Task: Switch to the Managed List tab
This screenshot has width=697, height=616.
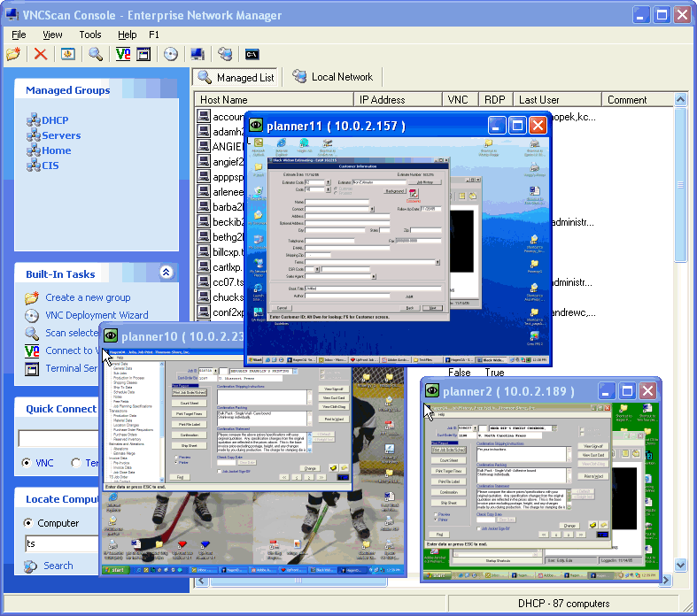Action: [236, 77]
